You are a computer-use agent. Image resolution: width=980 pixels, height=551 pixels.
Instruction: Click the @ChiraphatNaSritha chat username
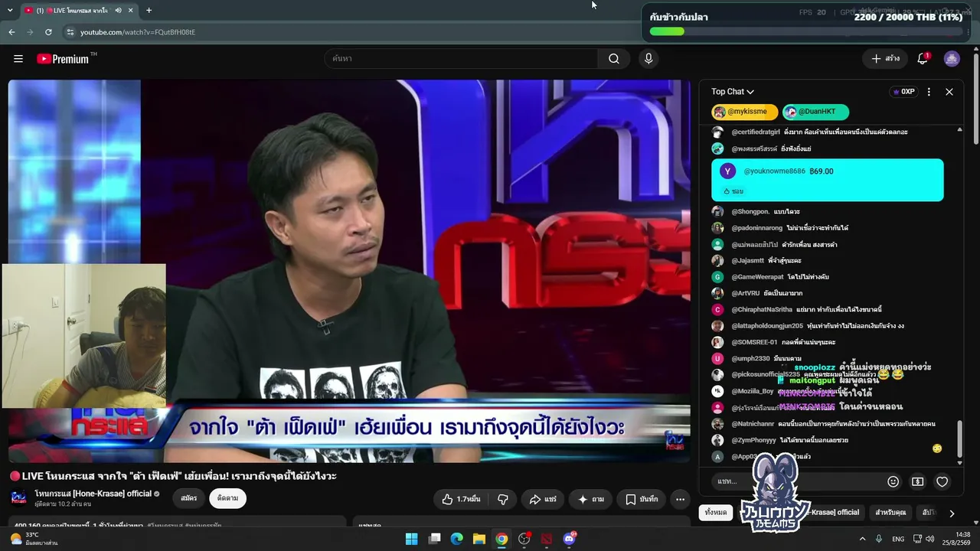tap(762, 310)
